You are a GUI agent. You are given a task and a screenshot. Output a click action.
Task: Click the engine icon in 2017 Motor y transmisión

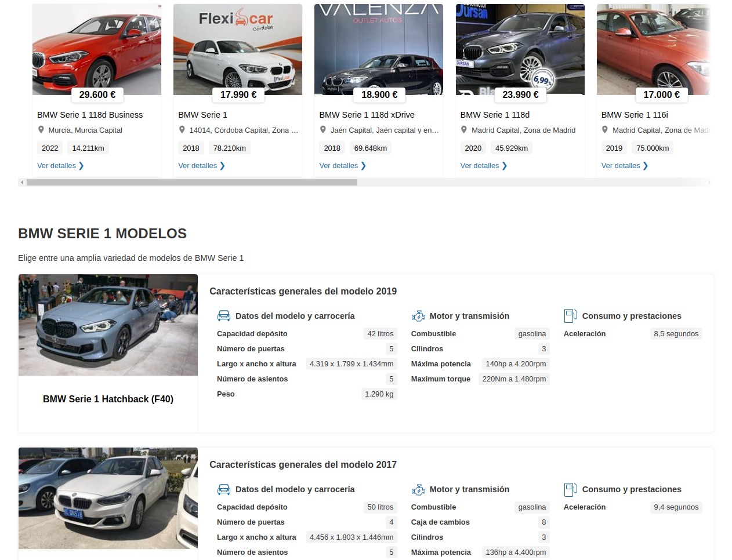[x=418, y=489]
